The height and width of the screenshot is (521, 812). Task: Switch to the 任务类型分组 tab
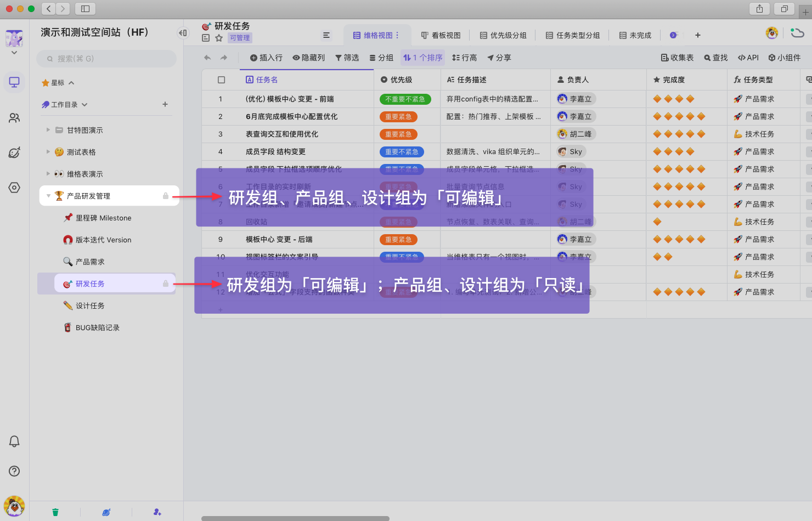pos(572,35)
